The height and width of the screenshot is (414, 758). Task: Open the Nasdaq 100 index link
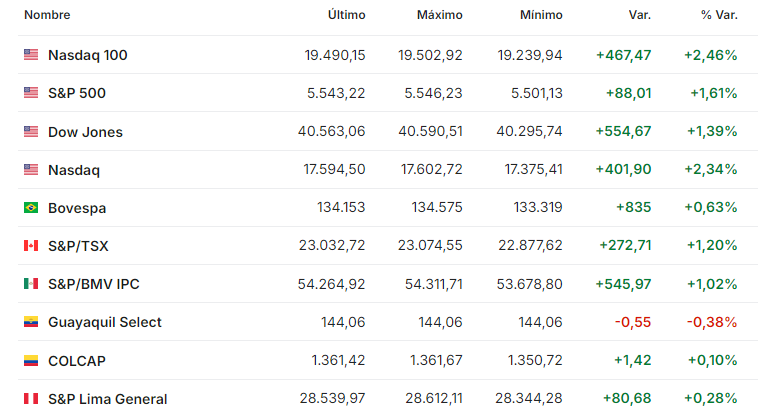(x=87, y=55)
